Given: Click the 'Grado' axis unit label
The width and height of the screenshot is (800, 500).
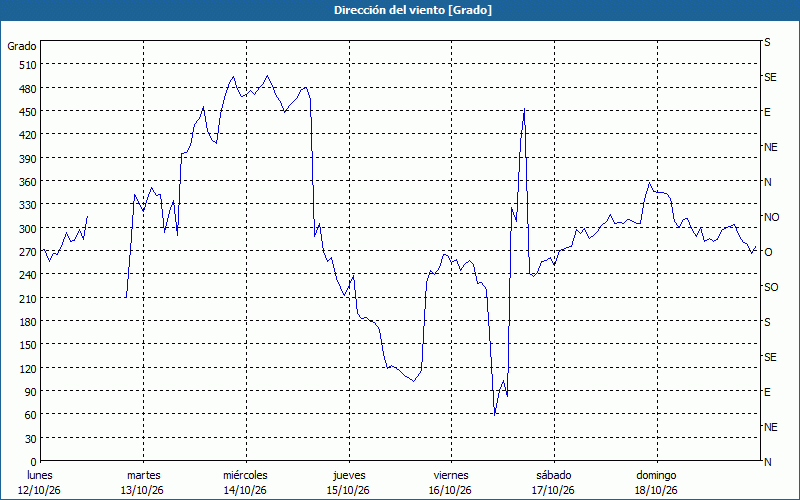Looking at the screenshot, I should [21, 46].
